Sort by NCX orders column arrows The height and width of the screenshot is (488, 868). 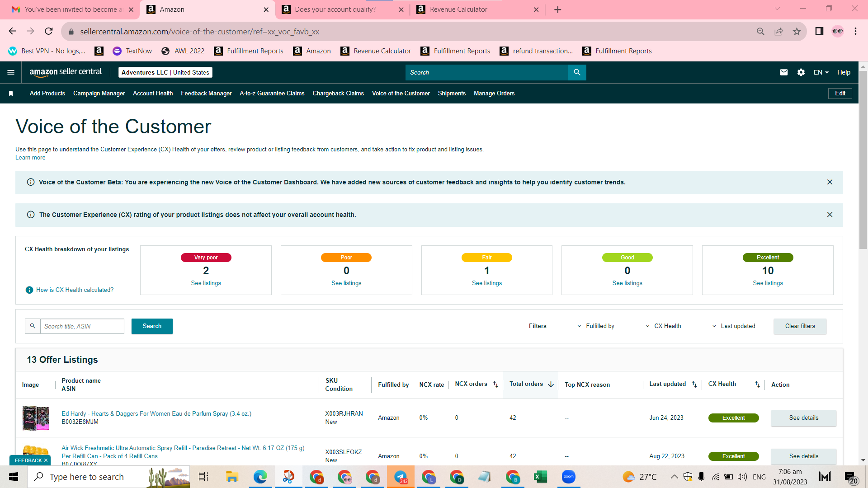point(495,385)
